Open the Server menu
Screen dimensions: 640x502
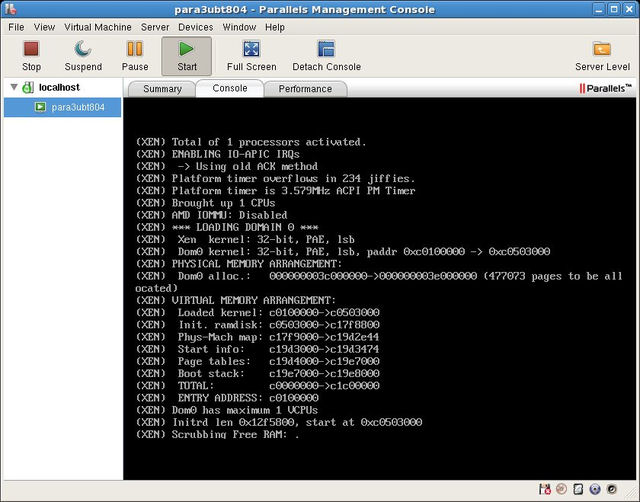[x=155, y=27]
